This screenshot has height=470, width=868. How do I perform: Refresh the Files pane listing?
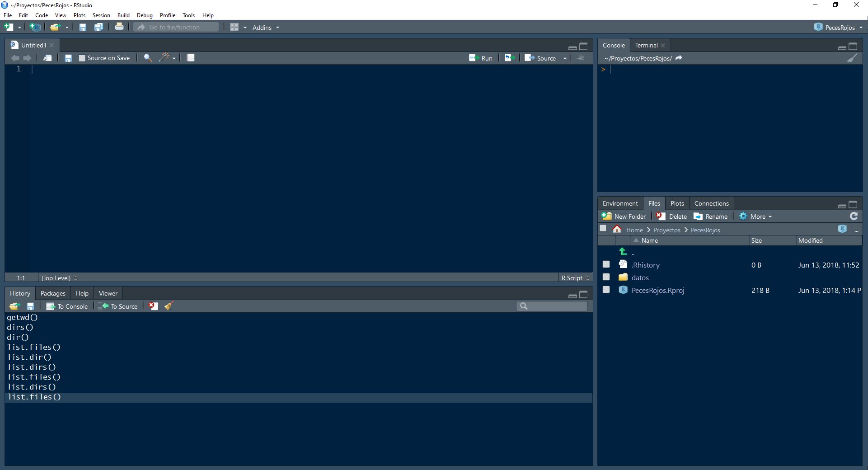854,216
